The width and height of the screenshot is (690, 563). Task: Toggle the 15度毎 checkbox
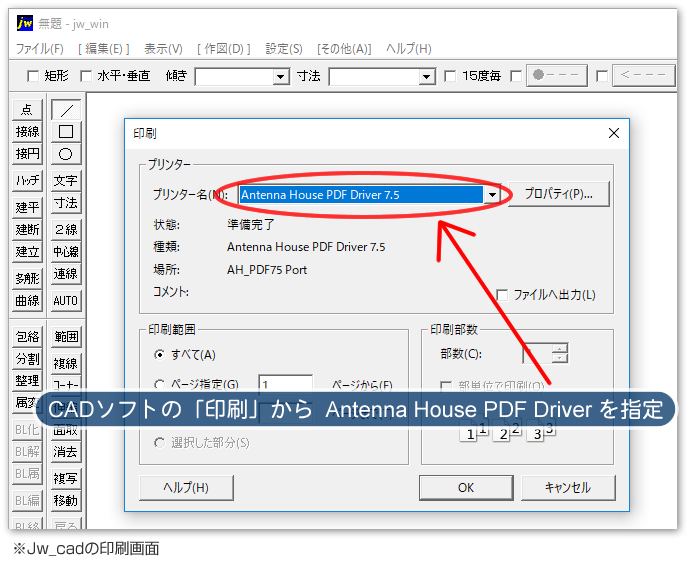point(450,76)
